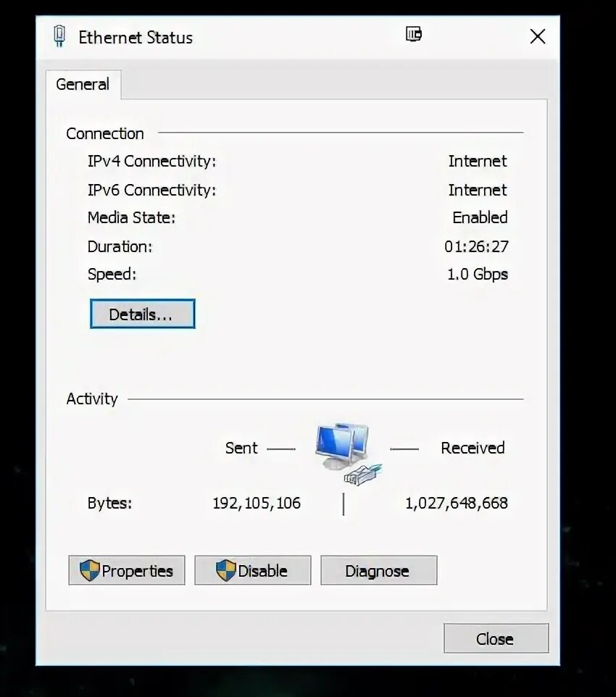Click received bytes value 1,027,648,668

(457, 503)
